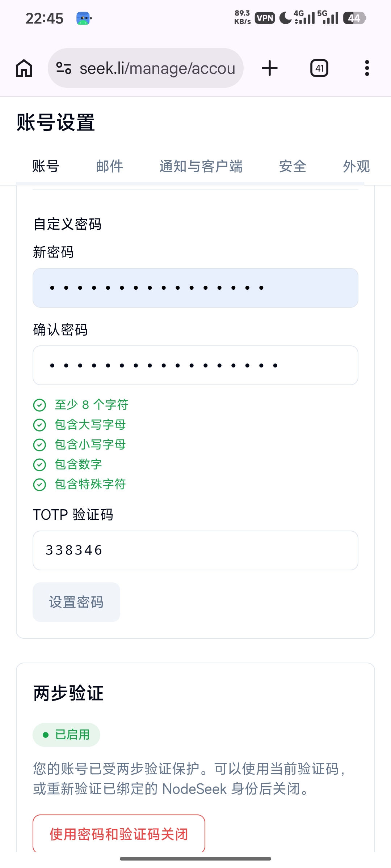Focus the 新密码 input field

coord(195,288)
